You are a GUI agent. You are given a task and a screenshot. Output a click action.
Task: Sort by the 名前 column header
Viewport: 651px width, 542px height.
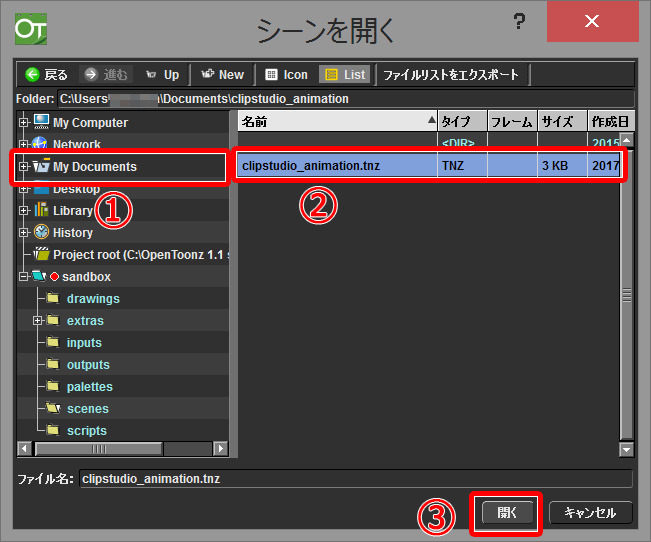(x=338, y=121)
